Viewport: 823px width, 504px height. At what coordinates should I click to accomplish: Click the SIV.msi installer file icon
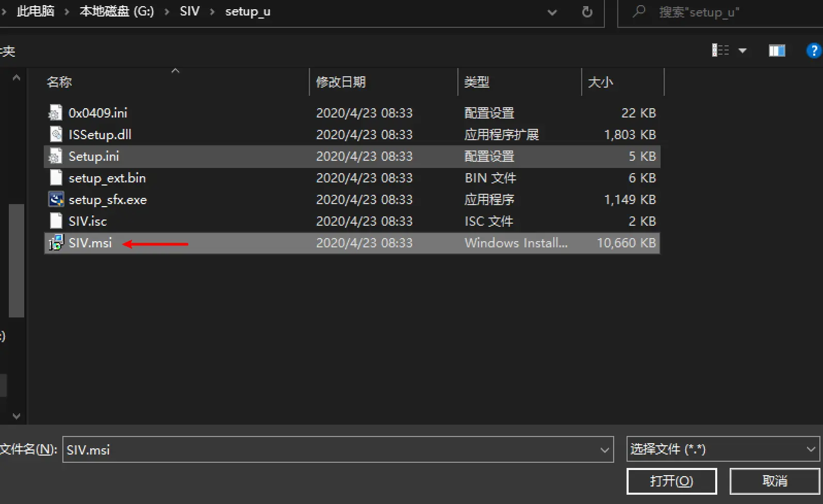56,243
